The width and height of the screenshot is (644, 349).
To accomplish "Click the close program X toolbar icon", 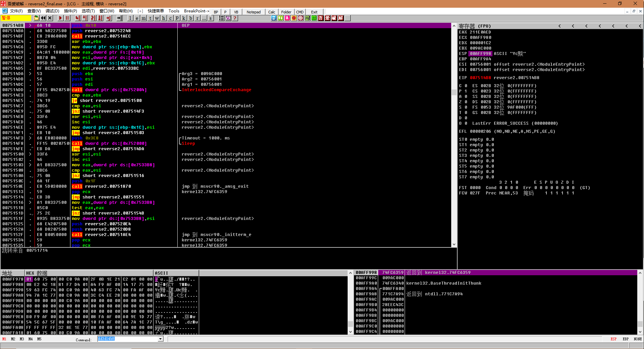I will [50, 18].
